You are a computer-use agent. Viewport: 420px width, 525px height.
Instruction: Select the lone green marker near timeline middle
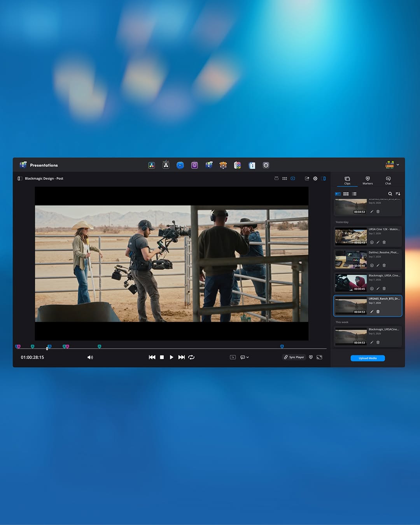pos(100,346)
